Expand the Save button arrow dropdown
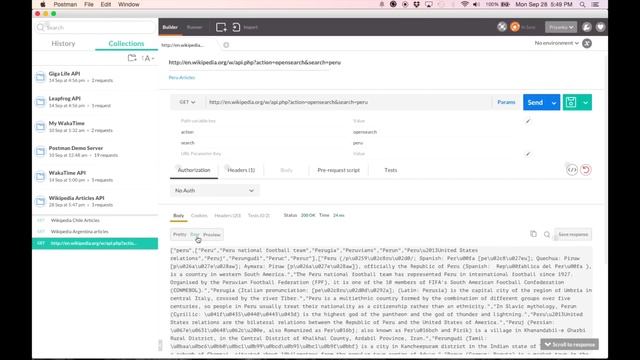Screen dimensions: 640x360 coord(586,102)
